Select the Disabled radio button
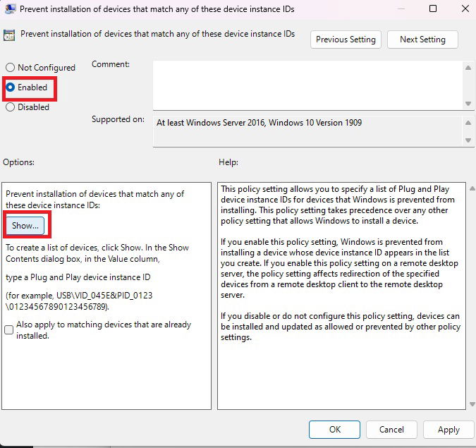Image resolution: width=476 pixels, height=448 pixels. point(11,107)
